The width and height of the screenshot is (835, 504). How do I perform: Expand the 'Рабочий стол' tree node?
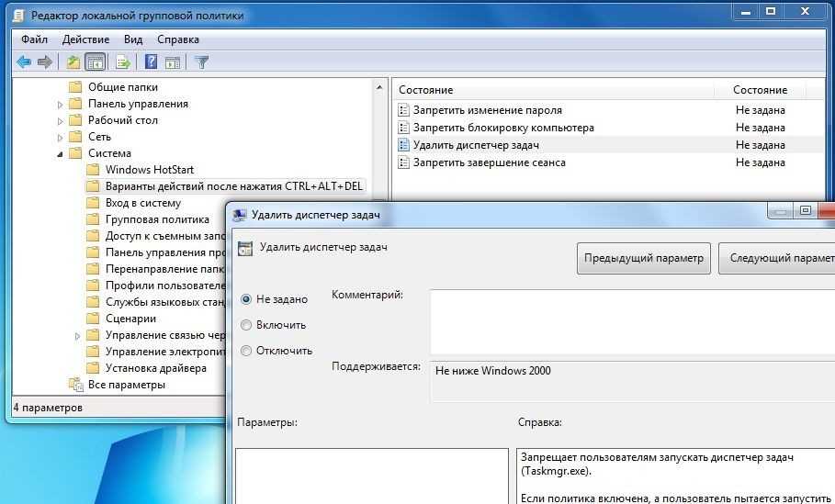(61, 121)
